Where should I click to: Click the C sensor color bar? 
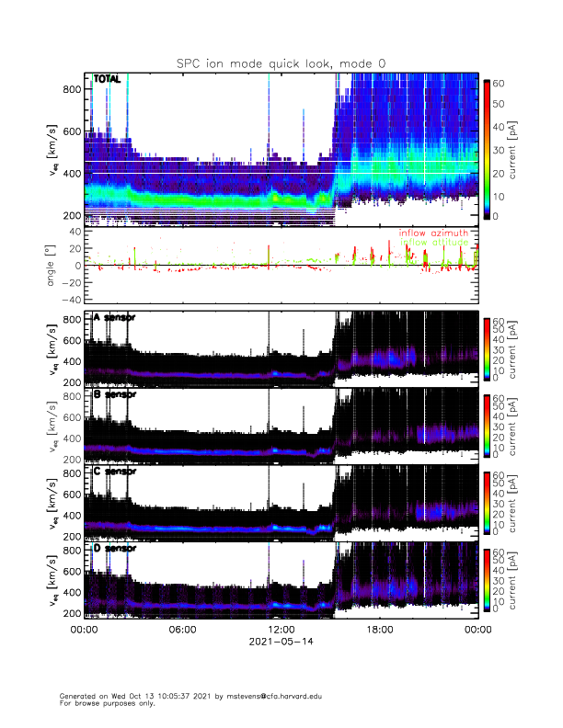[x=487, y=502]
